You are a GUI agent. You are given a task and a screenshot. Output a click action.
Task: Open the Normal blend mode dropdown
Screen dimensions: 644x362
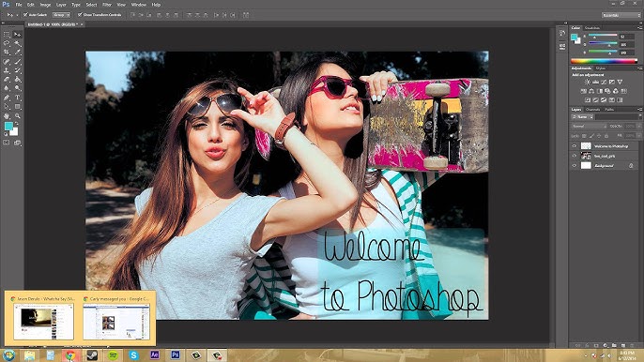pyautogui.click(x=589, y=126)
